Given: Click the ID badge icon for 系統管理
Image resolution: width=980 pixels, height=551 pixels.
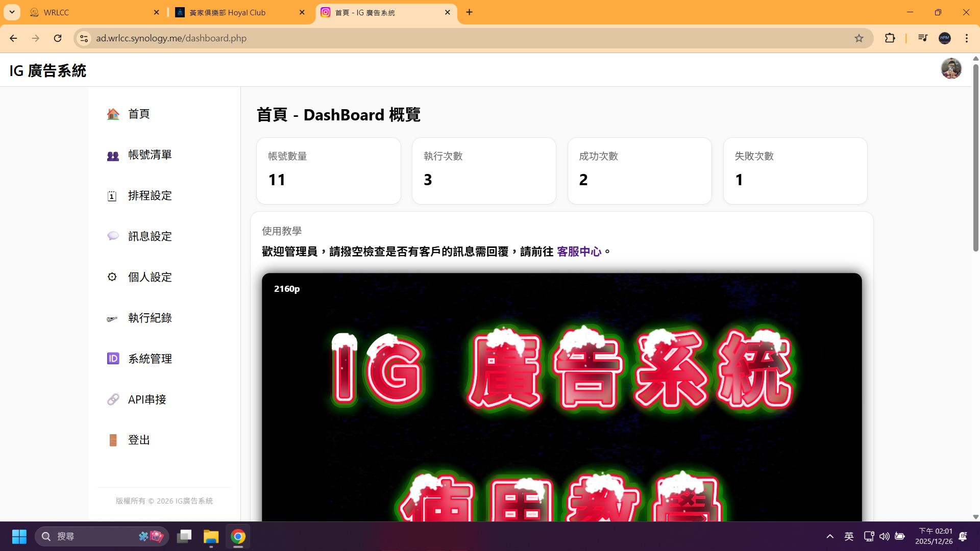Looking at the screenshot, I should (x=113, y=359).
